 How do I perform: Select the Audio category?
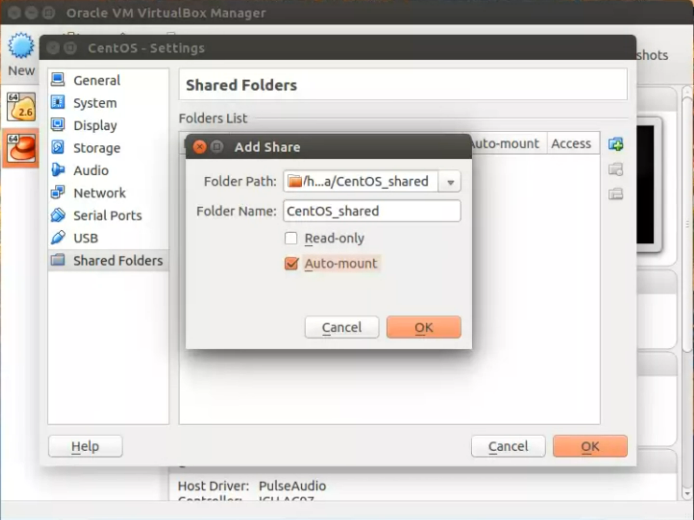91,171
